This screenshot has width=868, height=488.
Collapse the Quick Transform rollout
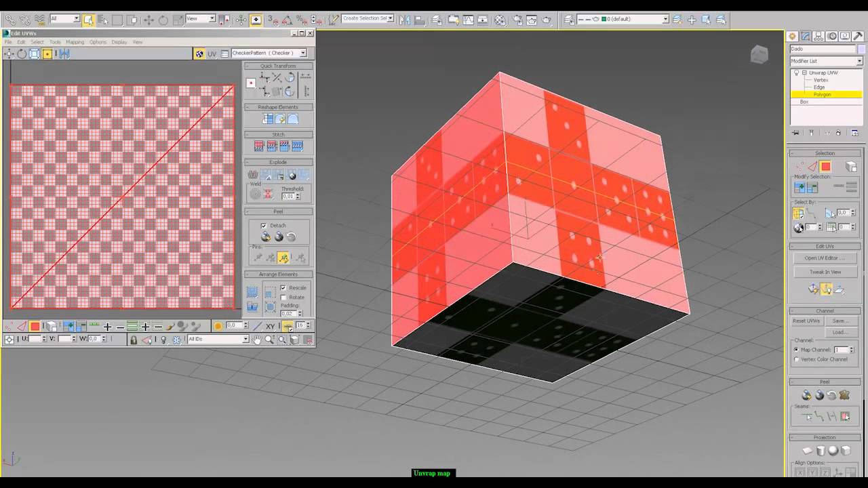[x=278, y=66]
